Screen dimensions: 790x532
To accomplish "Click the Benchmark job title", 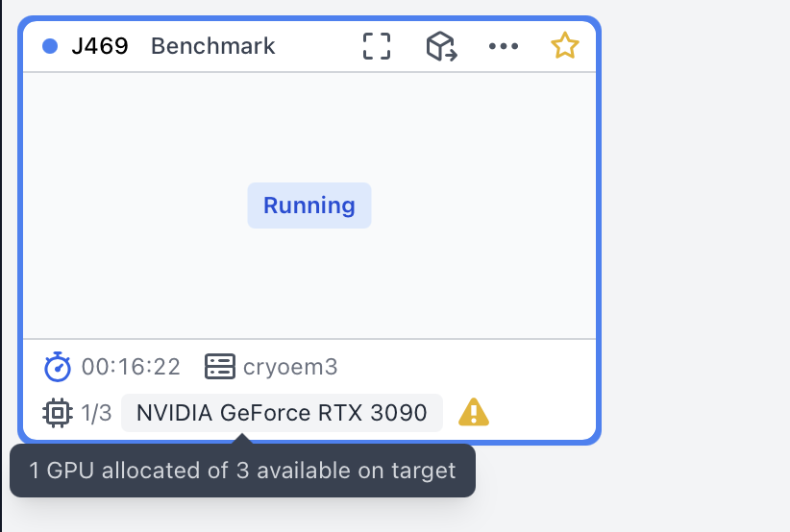I will pyautogui.click(x=213, y=46).
